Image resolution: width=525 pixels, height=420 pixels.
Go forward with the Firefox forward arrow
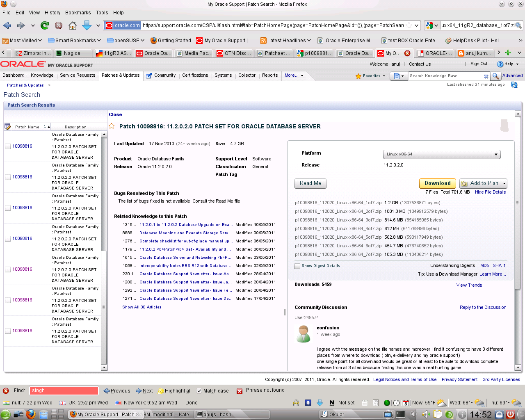(x=21, y=25)
